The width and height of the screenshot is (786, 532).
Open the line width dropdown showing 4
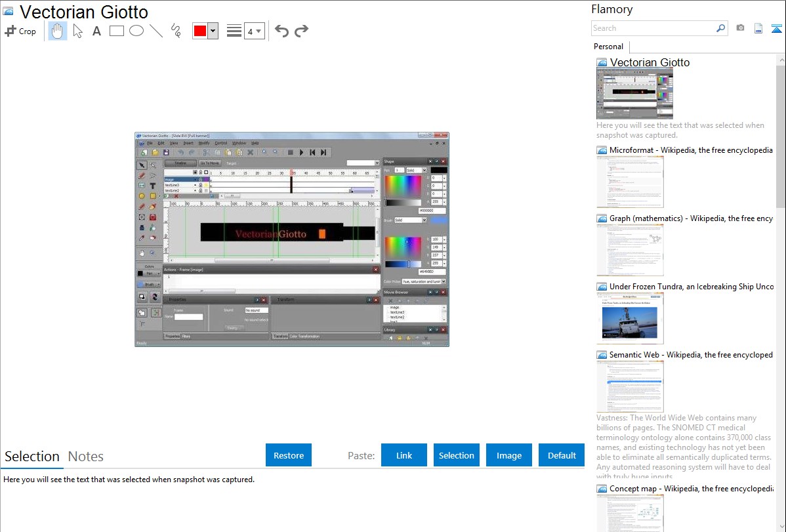[254, 31]
